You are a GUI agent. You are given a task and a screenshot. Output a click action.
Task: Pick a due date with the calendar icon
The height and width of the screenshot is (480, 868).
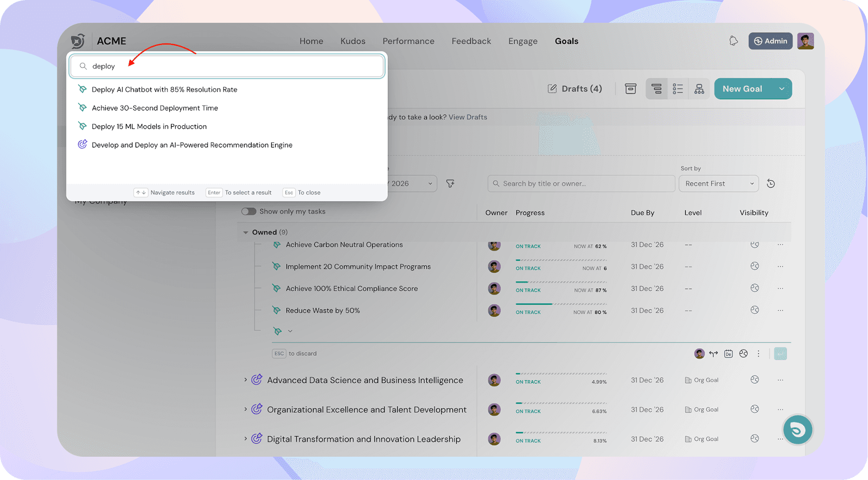click(x=729, y=354)
